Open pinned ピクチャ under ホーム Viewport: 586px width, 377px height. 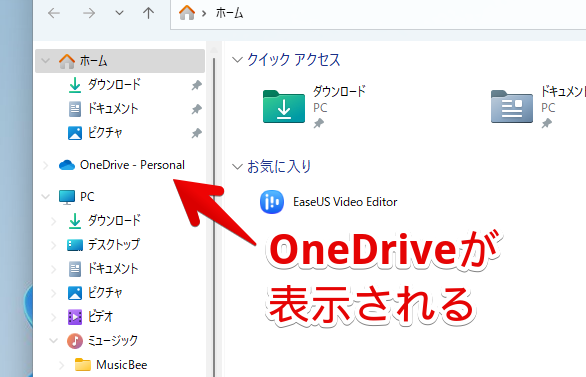pyautogui.click(x=105, y=133)
